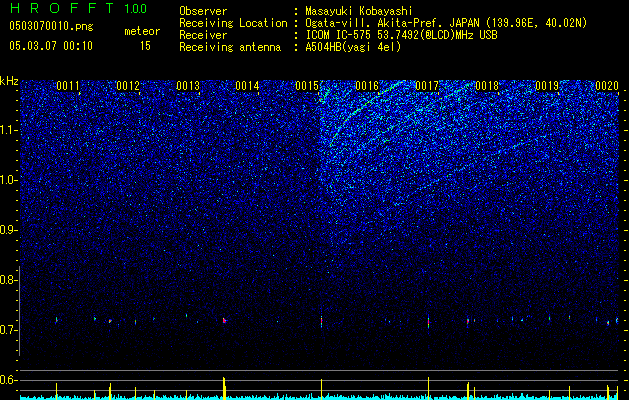The image size is (629, 400).
Task: Click the 'Receiver' field label
Action: [203, 35]
